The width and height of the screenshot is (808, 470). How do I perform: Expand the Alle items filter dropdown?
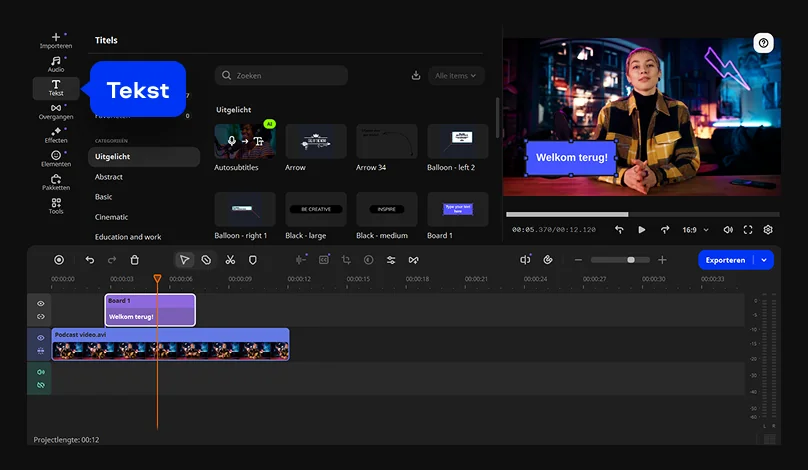pyautogui.click(x=458, y=75)
